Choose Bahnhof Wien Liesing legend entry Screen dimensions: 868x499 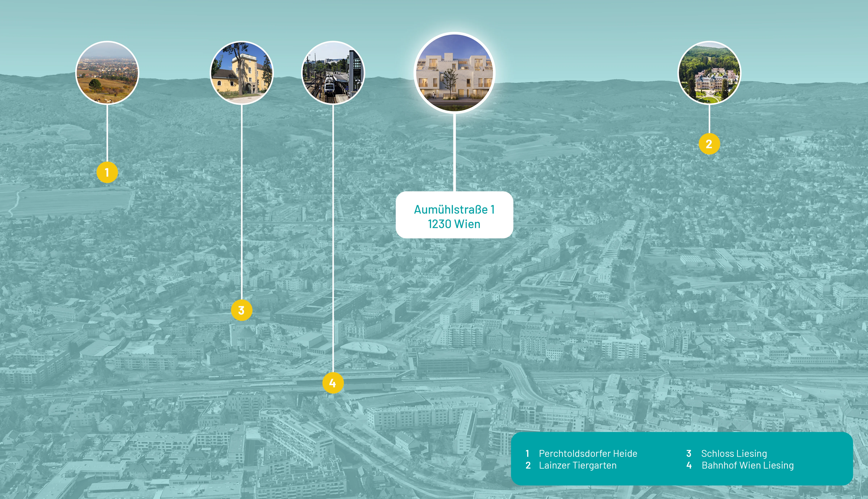[747, 465]
